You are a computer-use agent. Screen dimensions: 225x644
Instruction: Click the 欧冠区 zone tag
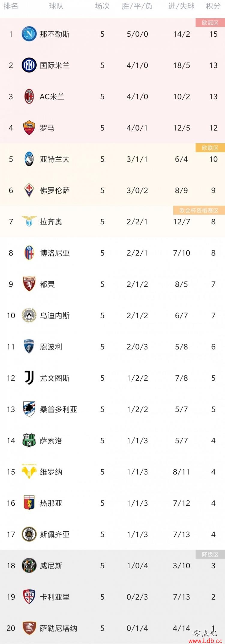pos(210,23)
